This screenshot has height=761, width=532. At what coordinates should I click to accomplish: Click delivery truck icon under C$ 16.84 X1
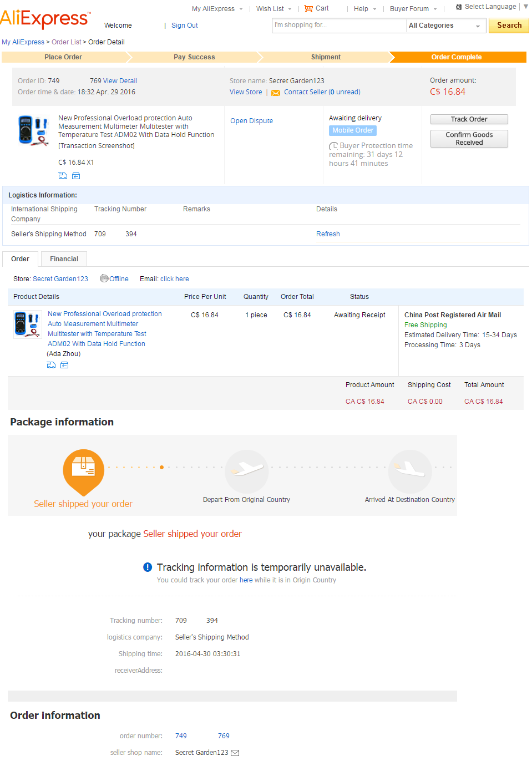click(63, 176)
